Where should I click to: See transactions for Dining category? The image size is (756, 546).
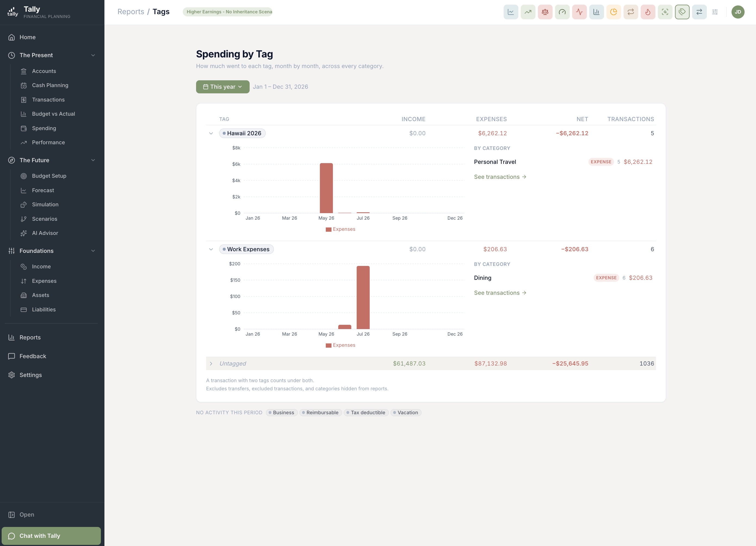coord(500,293)
